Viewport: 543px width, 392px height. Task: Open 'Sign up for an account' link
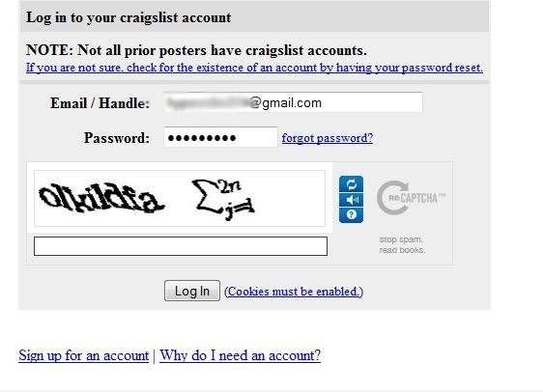click(x=84, y=355)
